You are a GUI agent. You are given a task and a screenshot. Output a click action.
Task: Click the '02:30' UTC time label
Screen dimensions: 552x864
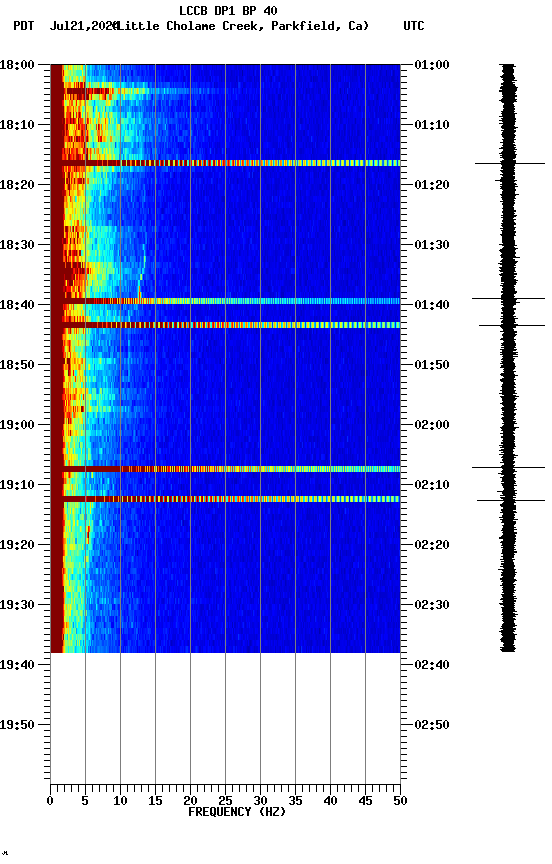tap(432, 606)
